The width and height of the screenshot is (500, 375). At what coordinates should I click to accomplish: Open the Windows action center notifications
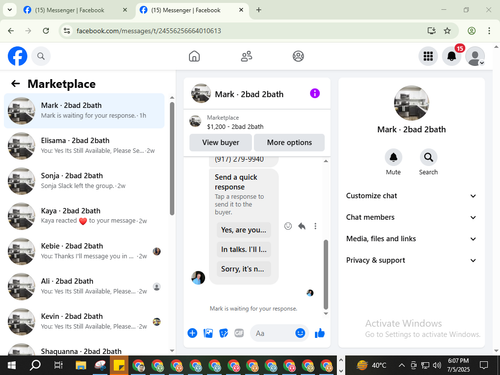pos(484,365)
